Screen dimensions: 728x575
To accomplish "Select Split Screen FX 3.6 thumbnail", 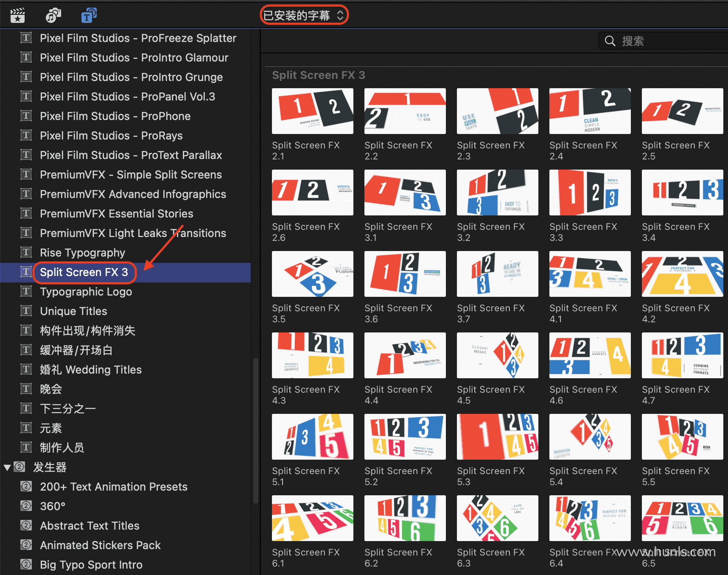I will (x=405, y=274).
